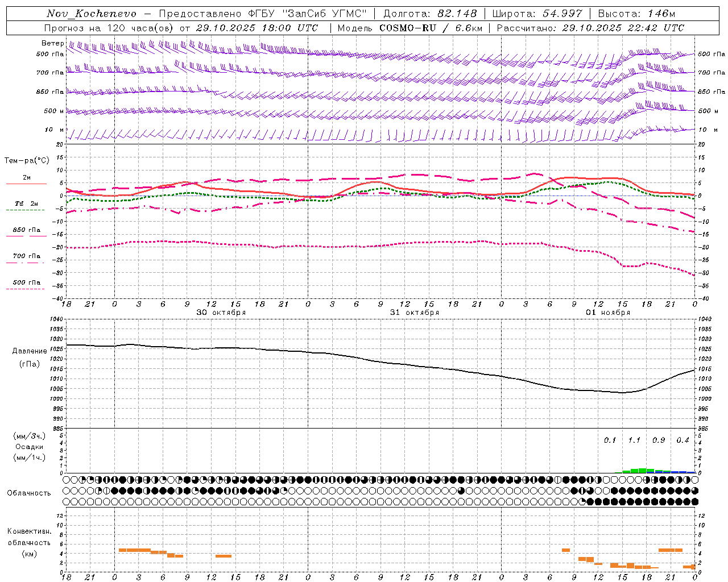Click the Осадки precipitation label
The image size is (728, 582).
30,447
